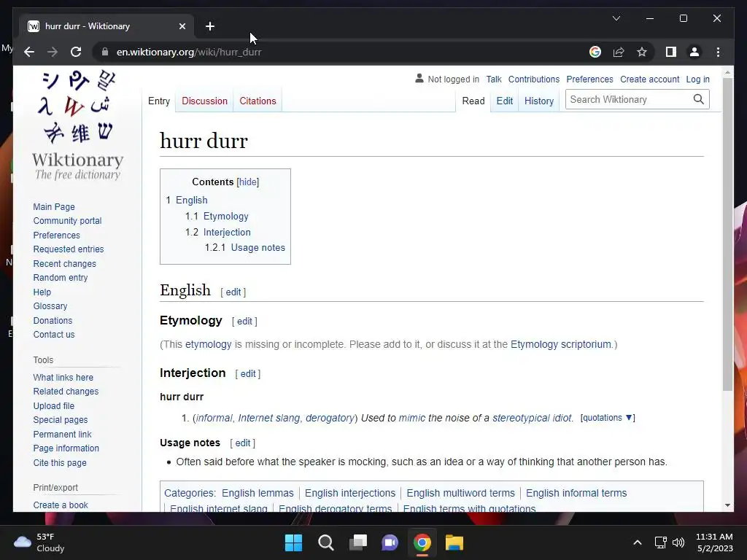Close the hurr durr Wiktionary tab
Screen dimensions: 747x560
pos(182,26)
